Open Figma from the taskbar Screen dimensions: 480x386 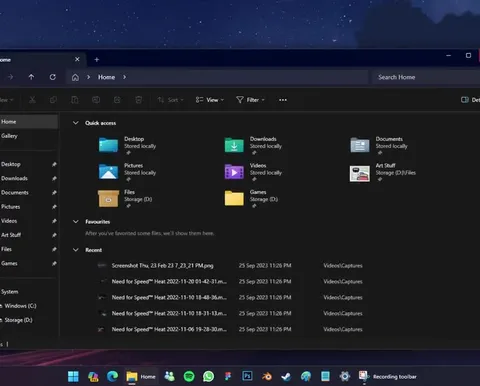coord(228,377)
